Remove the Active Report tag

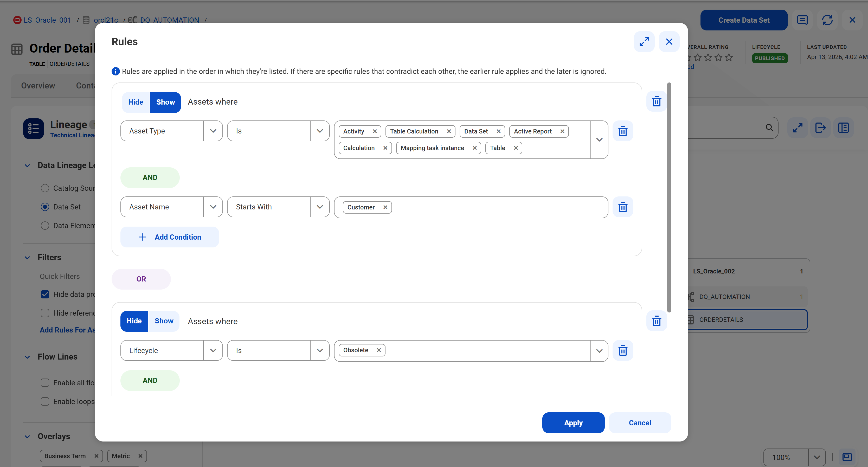562,131
